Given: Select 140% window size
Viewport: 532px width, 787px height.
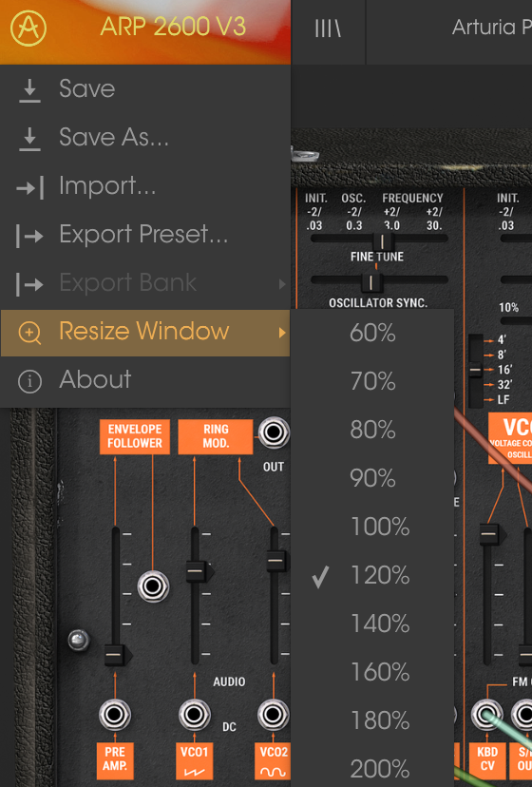Looking at the screenshot, I should pyautogui.click(x=372, y=624).
